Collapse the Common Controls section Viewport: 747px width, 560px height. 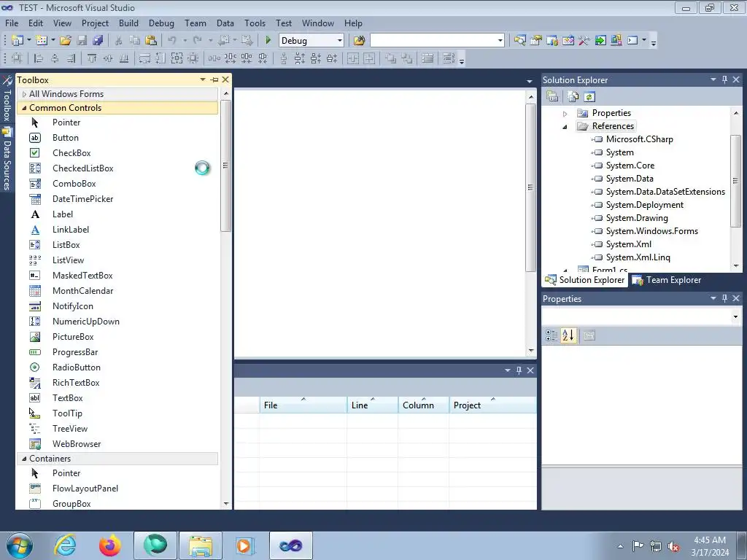coord(24,108)
